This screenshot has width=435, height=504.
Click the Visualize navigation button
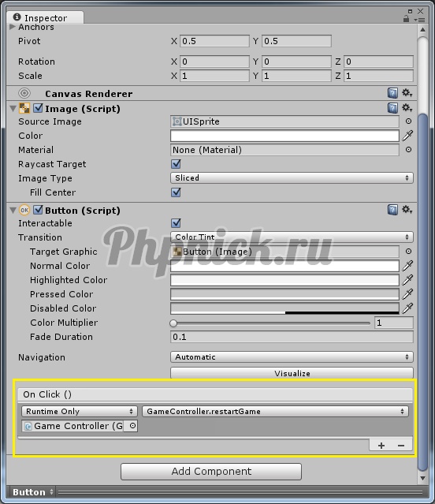pos(292,373)
